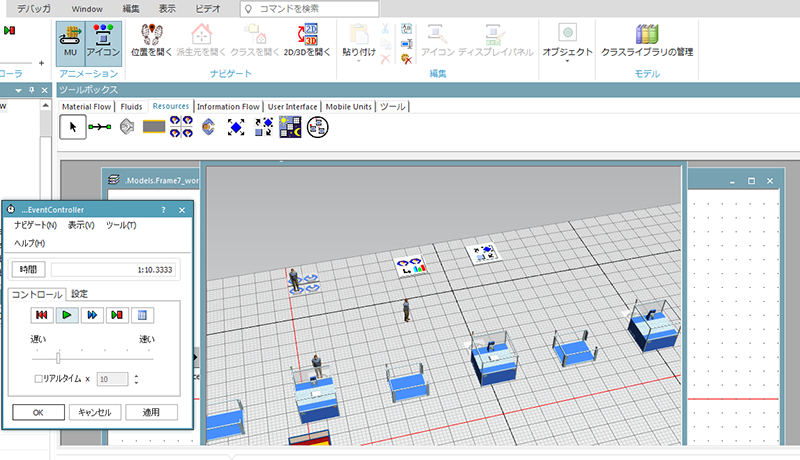This screenshot has height=460, width=800.
Task: Open the デバッガ menu
Action: 34,9
